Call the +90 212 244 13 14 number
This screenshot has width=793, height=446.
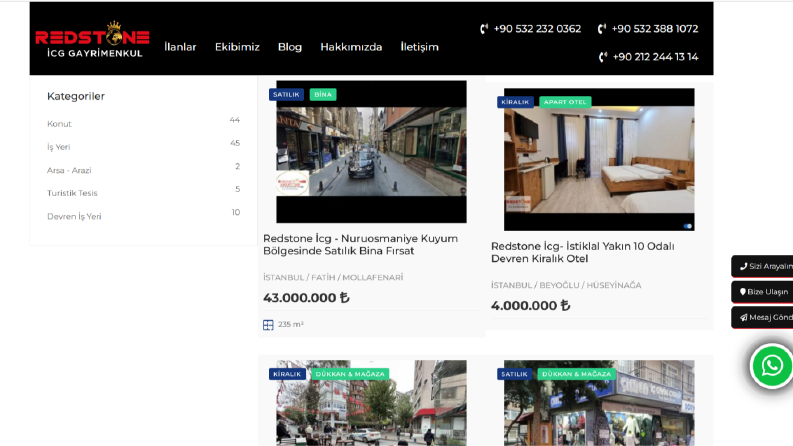655,57
